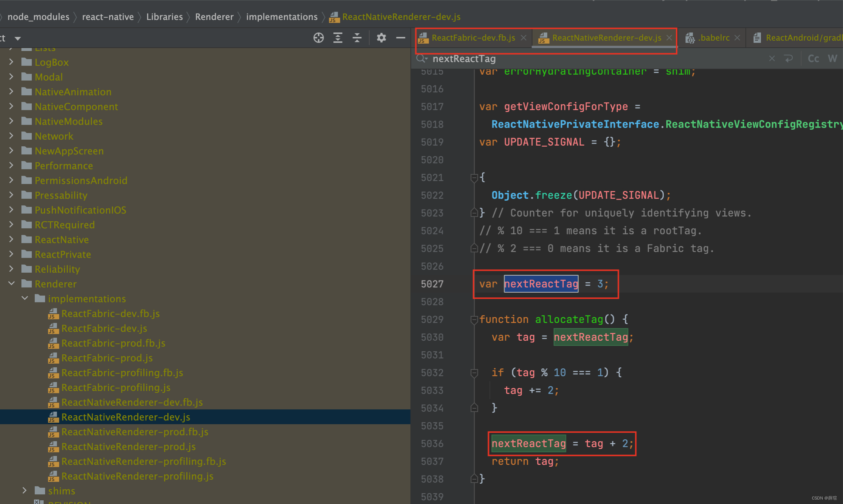Image resolution: width=843 pixels, height=504 pixels.
Task: Click node_modules in breadcrumb
Action: [x=38, y=17]
